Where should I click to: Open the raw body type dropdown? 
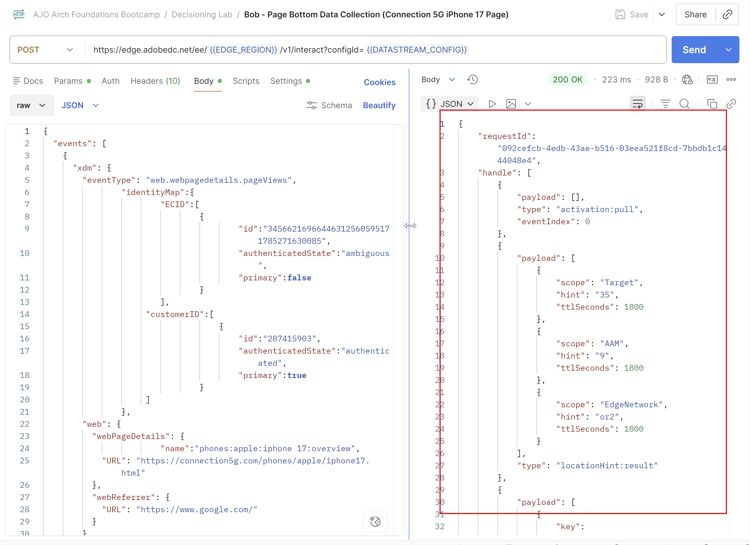tap(31, 105)
